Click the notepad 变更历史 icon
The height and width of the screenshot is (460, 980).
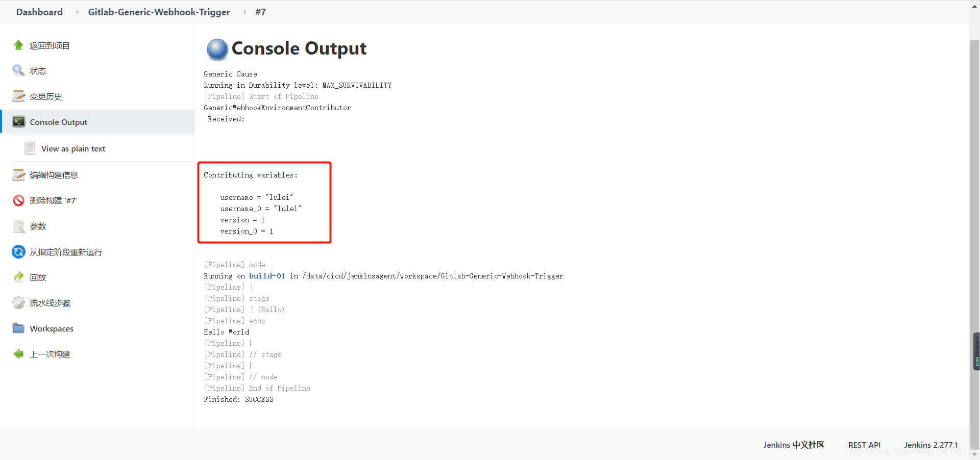(x=19, y=96)
